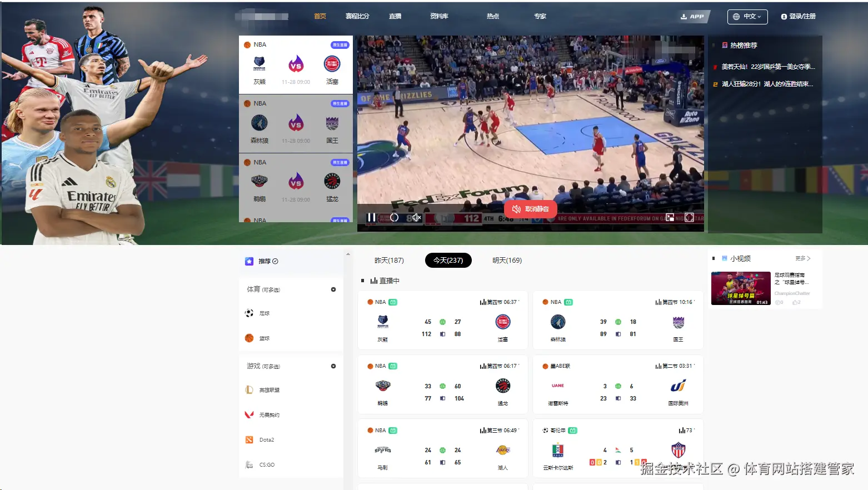Select the 今天(237) date tab
868x490 pixels.
tap(448, 261)
